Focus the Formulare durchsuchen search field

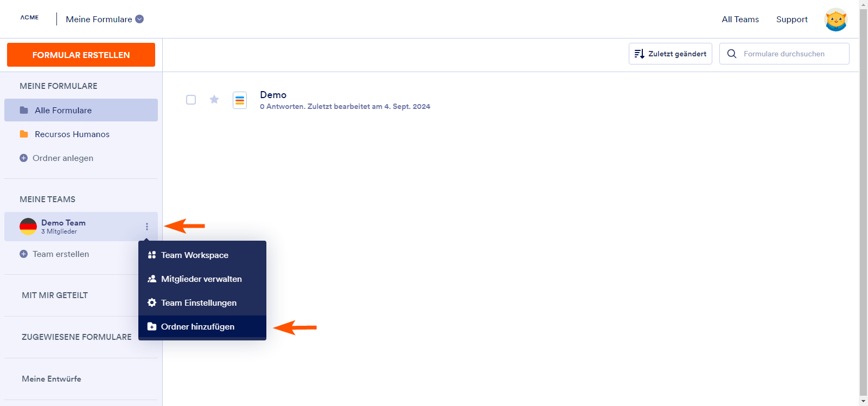(x=784, y=54)
